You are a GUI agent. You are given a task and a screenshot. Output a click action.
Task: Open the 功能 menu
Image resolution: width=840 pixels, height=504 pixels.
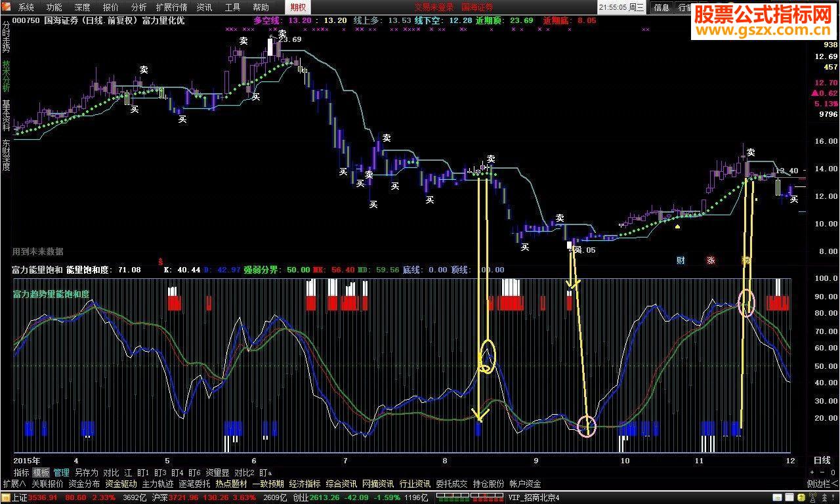point(54,7)
